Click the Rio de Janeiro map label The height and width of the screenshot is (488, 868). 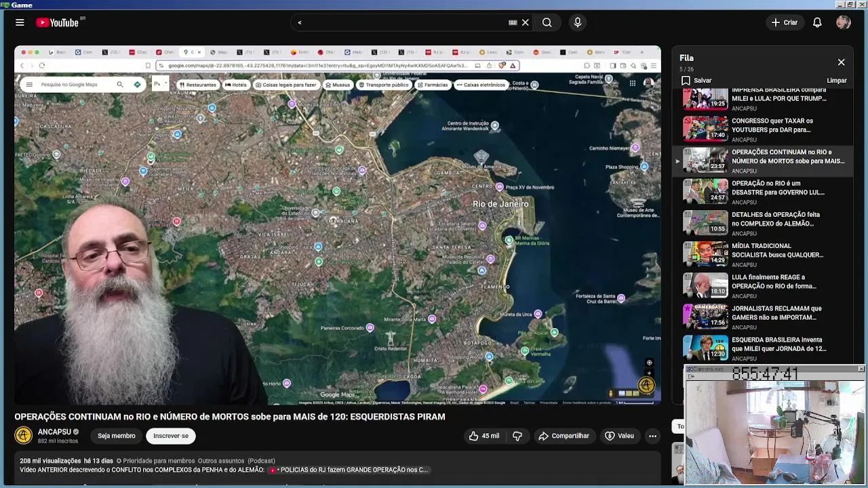pyautogui.click(x=500, y=204)
